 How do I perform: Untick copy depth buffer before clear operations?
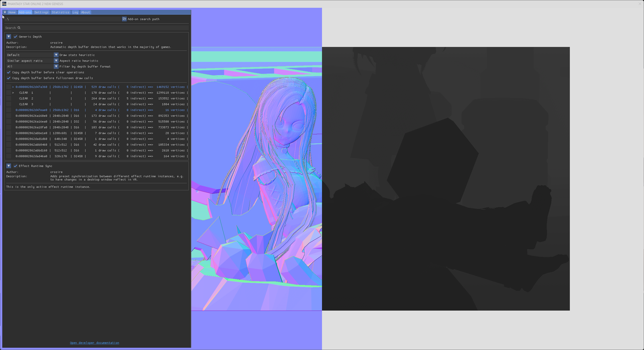[x=9, y=72]
